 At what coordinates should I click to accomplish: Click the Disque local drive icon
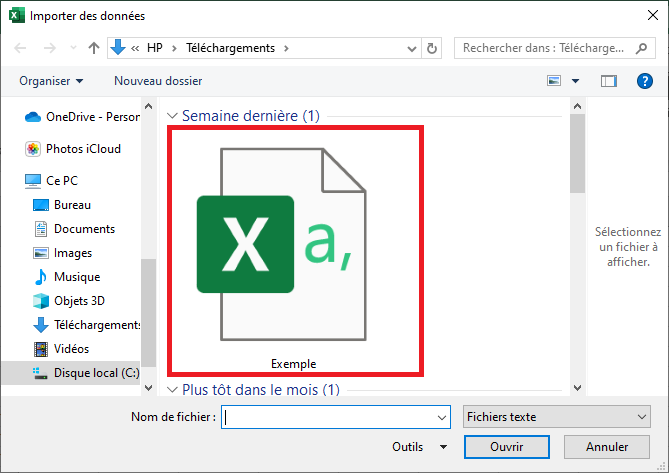point(40,373)
